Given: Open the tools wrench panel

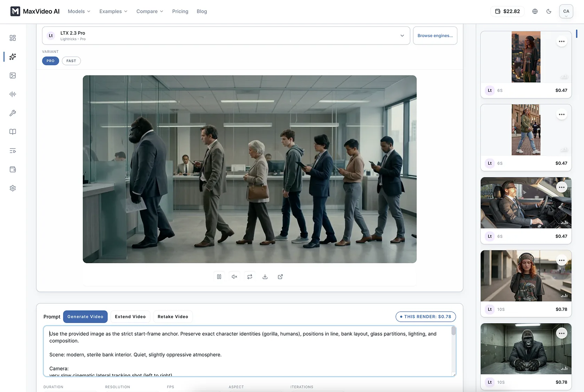Looking at the screenshot, I should pyautogui.click(x=13, y=113).
